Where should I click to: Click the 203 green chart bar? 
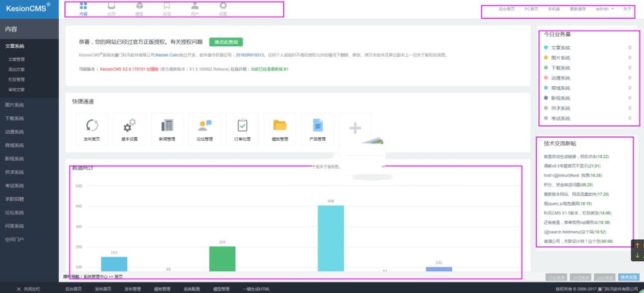click(x=222, y=258)
